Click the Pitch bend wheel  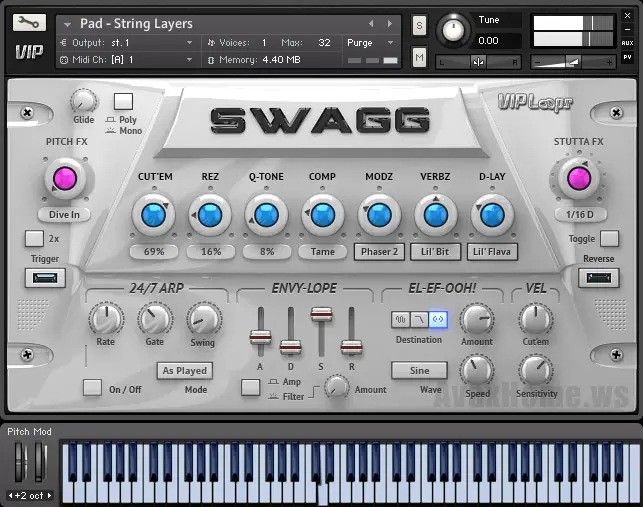tap(21, 462)
